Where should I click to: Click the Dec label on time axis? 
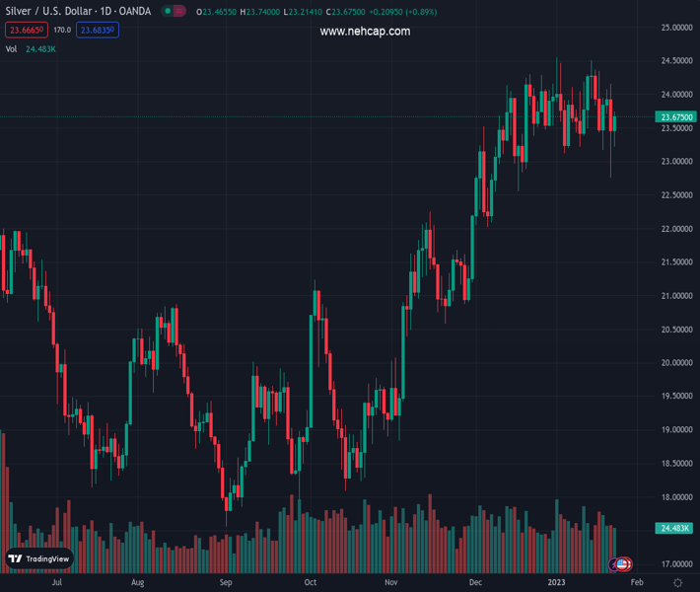[x=476, y=583]
